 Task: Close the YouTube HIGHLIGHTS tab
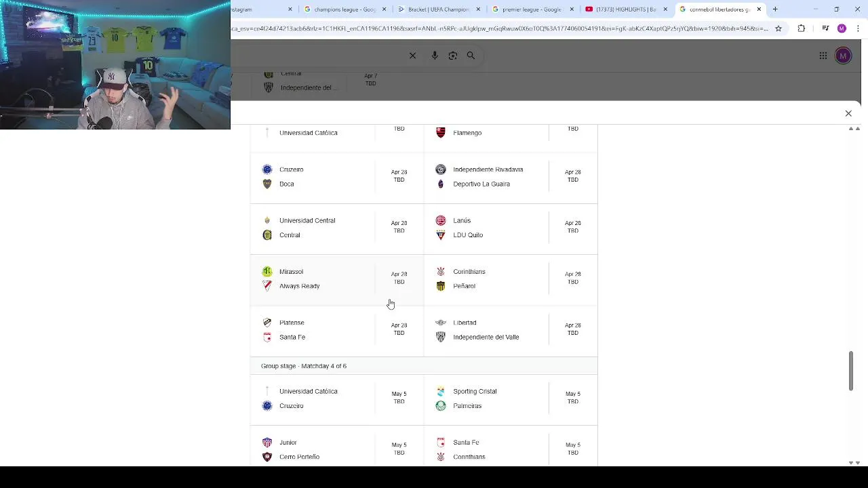pyautogui.click(x=665, y=9)
